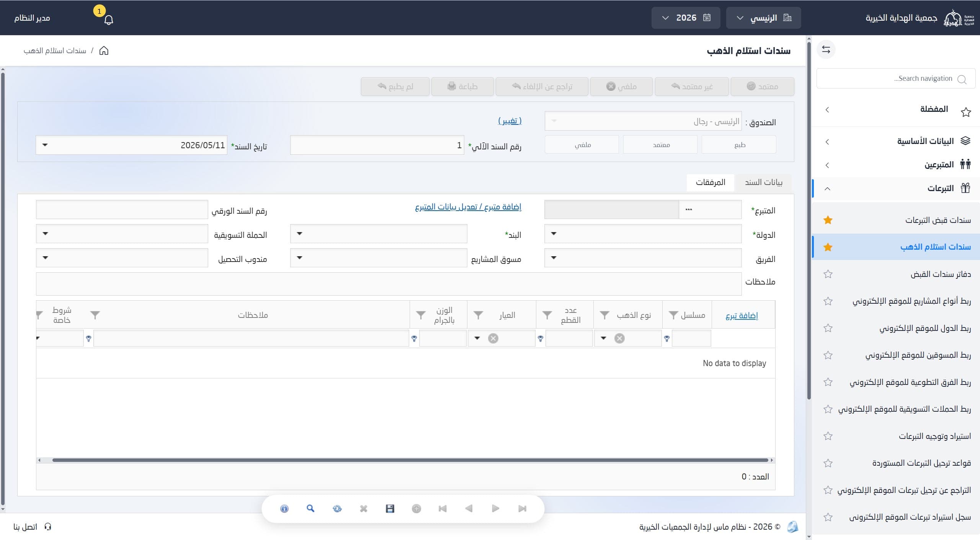Click the search magnifier in bottom toolbar
Image resolution: width=980 pixels, height=540 pixels.
(310, 509)
